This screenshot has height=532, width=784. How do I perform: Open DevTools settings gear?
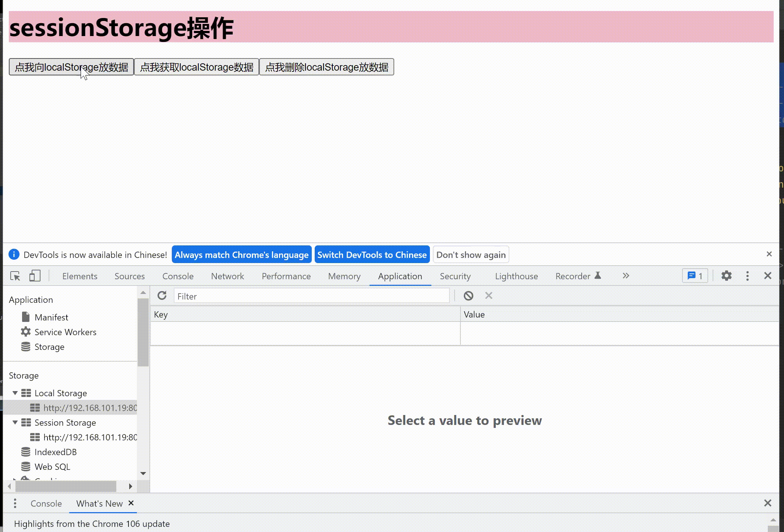(x=726, y=276)
